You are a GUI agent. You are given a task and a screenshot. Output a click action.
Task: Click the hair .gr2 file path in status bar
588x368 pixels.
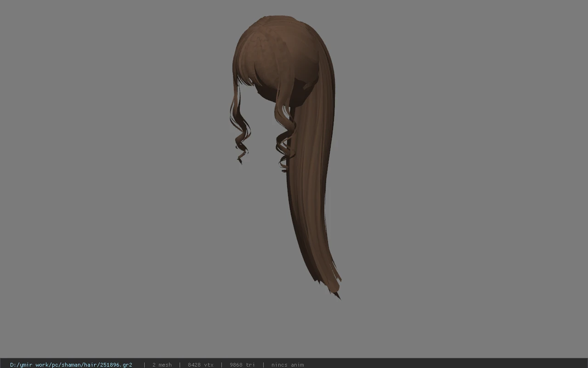pyautogui.click(x=71, y=365)
